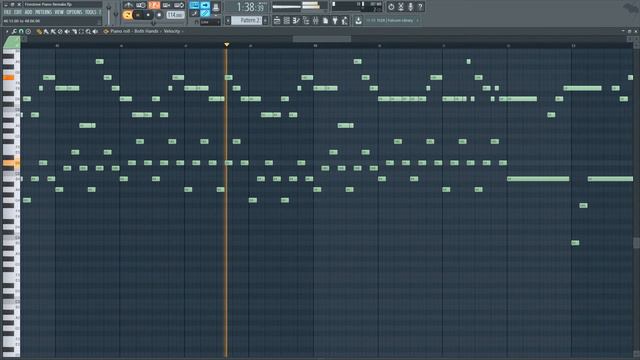The height and width of the screenshot is (360, 640).
Task: Open the VIEW menu
Action: (x=59, y=12)
